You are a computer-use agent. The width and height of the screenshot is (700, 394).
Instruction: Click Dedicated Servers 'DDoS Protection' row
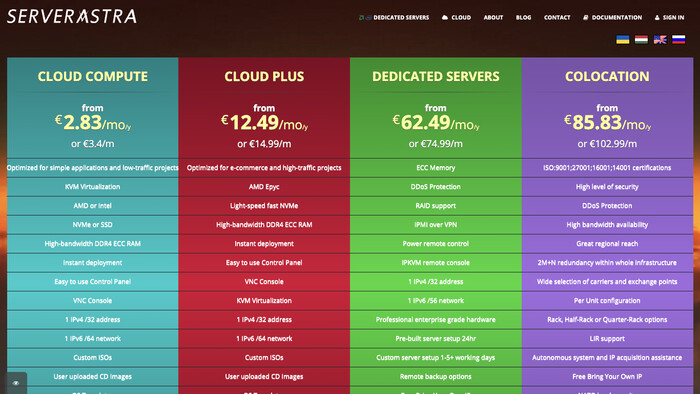[x=436, y=187]
